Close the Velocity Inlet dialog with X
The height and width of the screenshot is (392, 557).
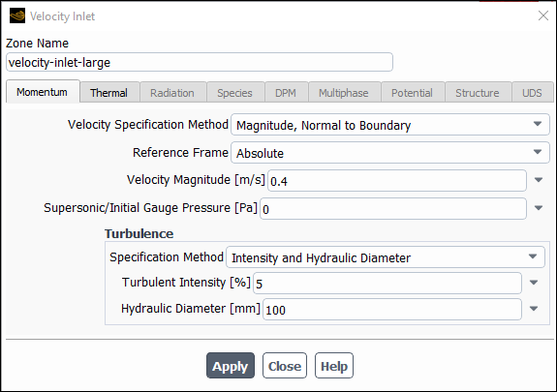coord(543,15)
